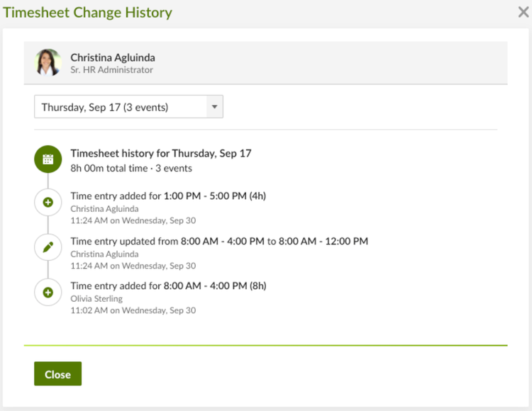Image resolution: width=532 pixels, height=411 pixels.
Task: Click the pencil icon for updated entry
Action: [x=48, y=247]
